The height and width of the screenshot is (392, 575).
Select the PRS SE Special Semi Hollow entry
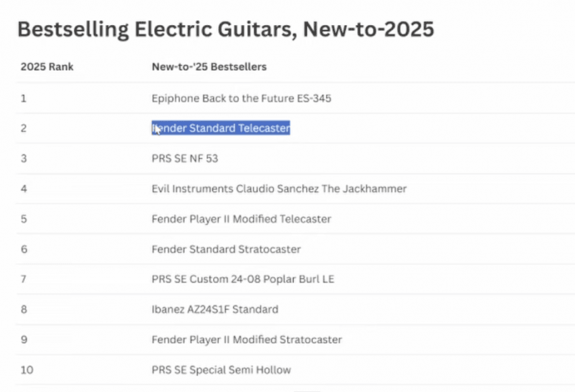click(x=221, y=370)
